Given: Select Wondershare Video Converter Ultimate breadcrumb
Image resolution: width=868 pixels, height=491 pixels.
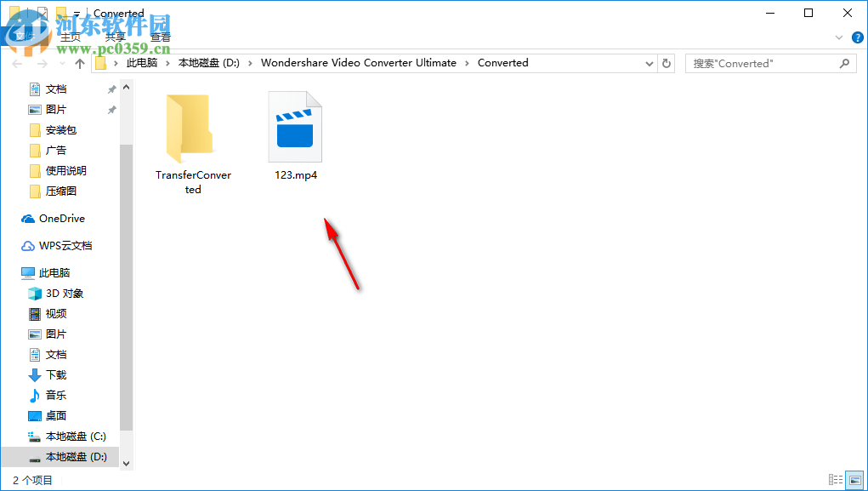Looking at the screenshot, I should 359,63.
